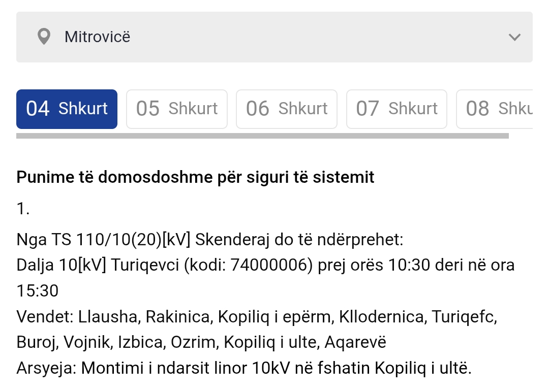Click the Arsyeja reason line
The height and width of the screenshot is (392, 549).
pos(244,368)
